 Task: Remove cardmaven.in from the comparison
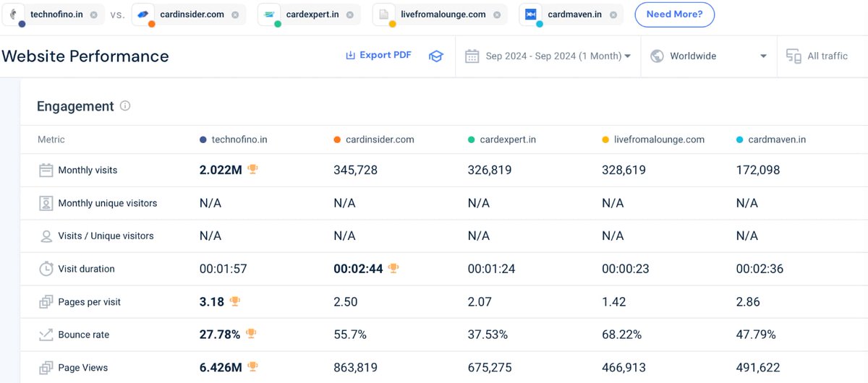(x=613, y=14)
